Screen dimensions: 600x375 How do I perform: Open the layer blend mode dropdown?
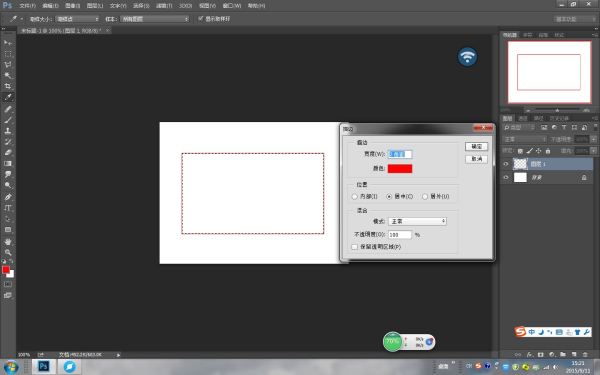click(524, 139)
